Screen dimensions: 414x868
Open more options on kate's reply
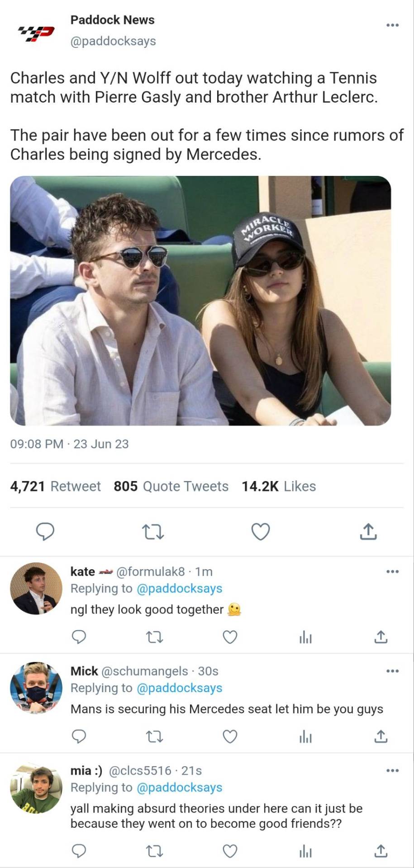pos(392,571)
